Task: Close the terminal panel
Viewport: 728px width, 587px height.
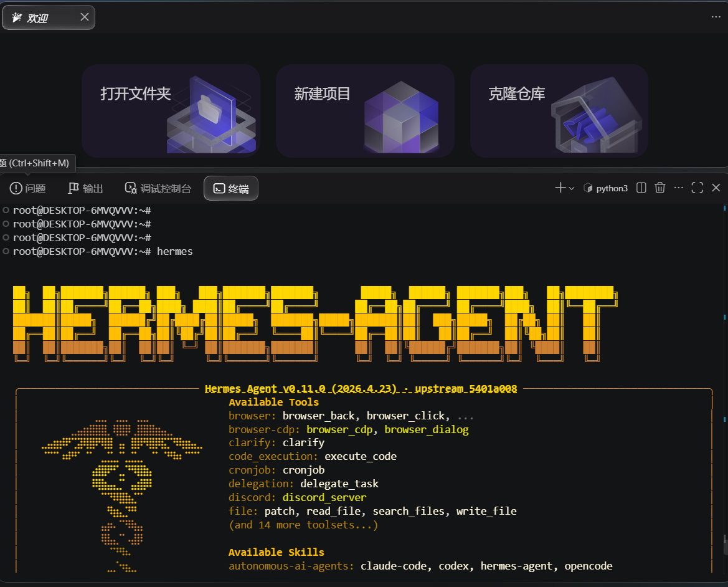Action: 716,188
